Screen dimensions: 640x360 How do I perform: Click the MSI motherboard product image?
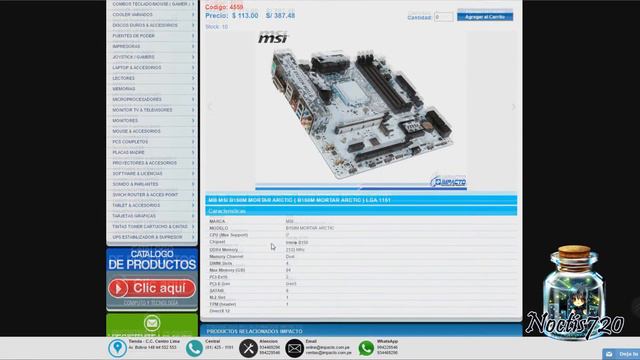pos(361,110)
